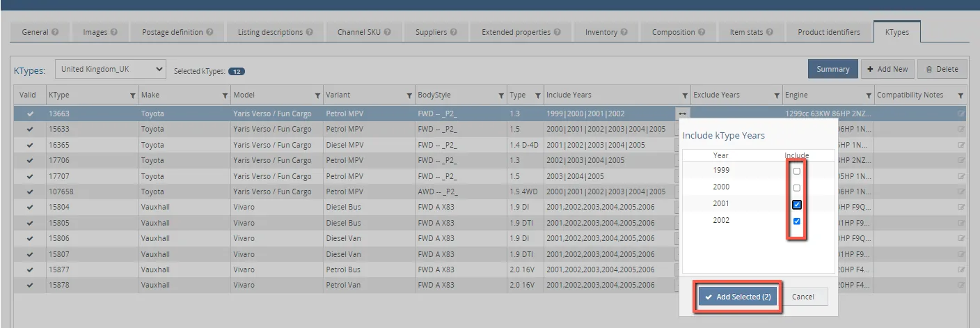Uncheck the 2002 include checkbox
The width and height of the screenshot is (980, 328).
pos(797,221)
